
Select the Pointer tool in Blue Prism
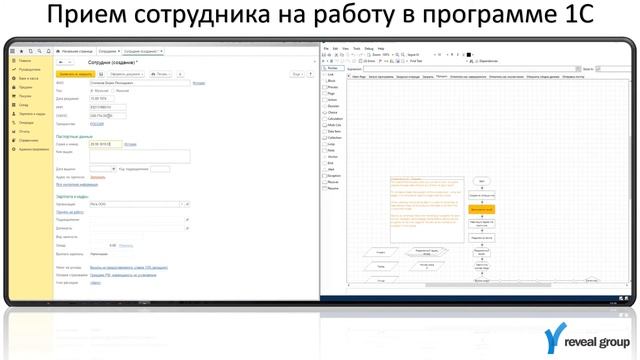tap(333, 68)
